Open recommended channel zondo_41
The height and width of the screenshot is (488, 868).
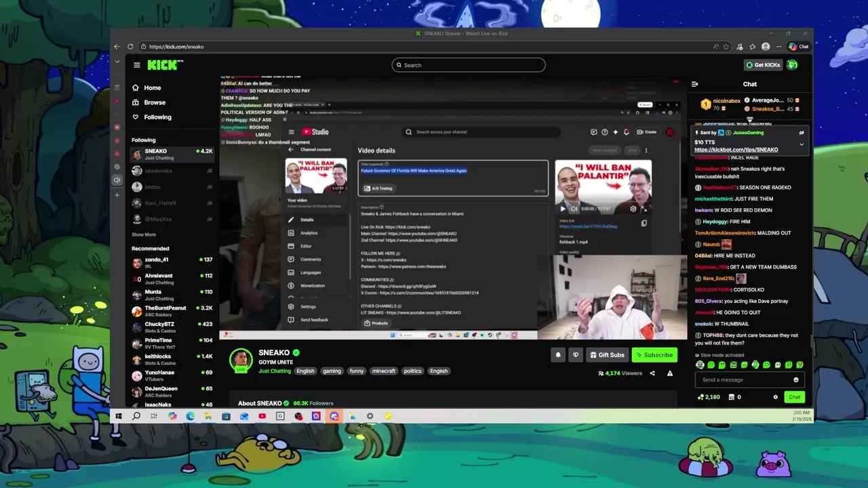click(x=171, y=262)
